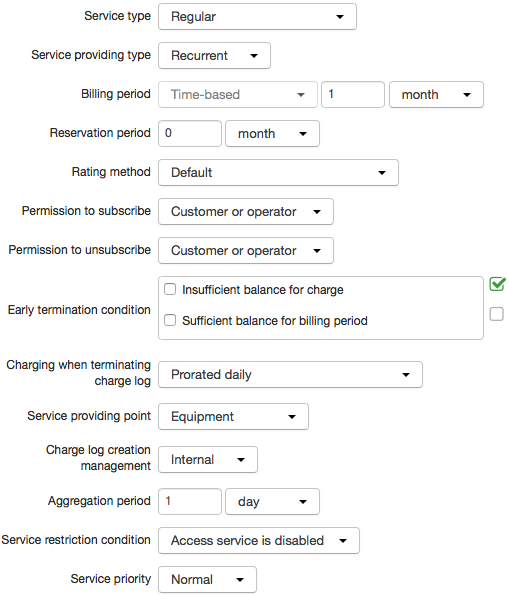Screen dimensions: 509x595
Task: Click the billing period number field
Action: pos(353,94)
